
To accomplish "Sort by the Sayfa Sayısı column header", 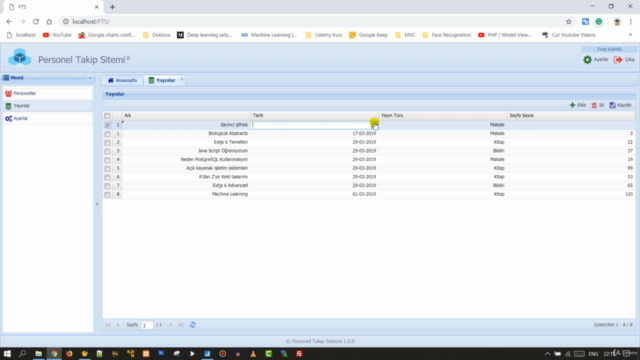I will click(571, 116).
